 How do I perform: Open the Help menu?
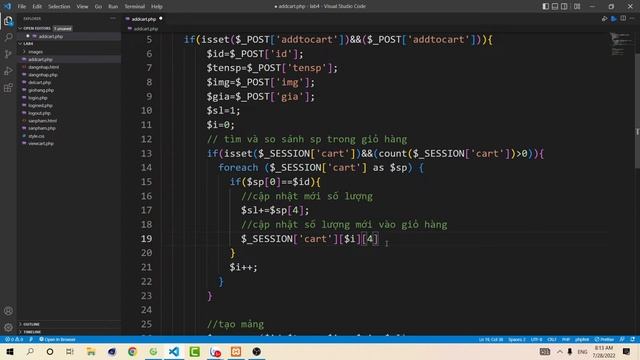pos(157,6)
